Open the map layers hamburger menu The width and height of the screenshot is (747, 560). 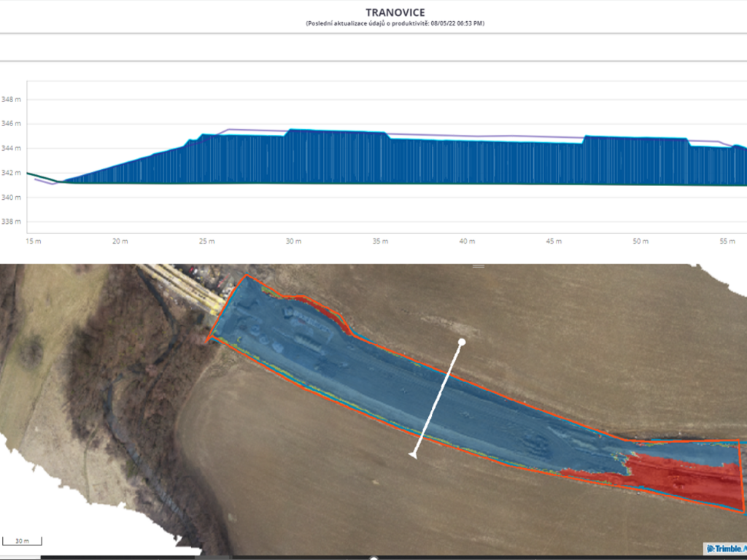click(480, 265)
